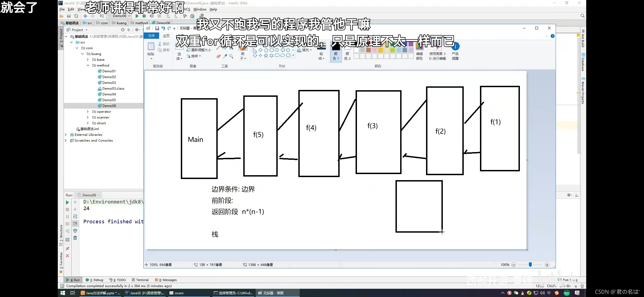644x297 pixels.
Task: Open the Demo06 run configuration dropdown
Action: click(x=119, y=16)
